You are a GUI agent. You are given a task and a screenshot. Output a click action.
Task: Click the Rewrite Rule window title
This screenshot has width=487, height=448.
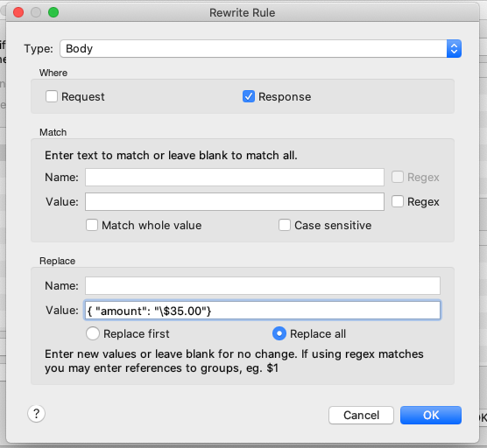pyautogui.click(x=243, y=13)
